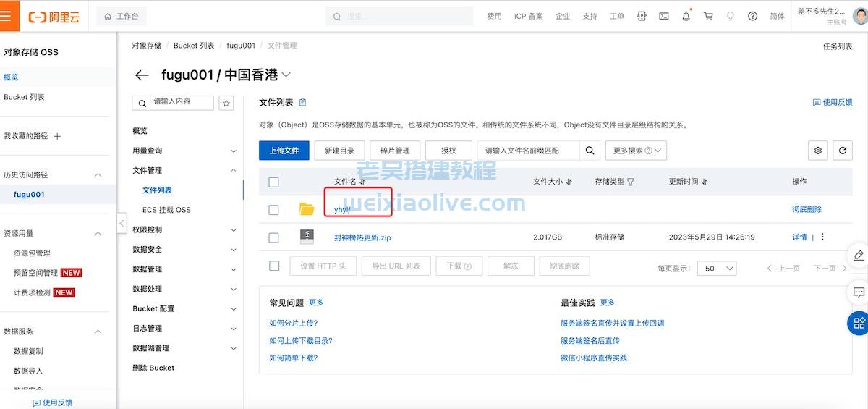Viewport: 868px width, 409px height.
Task: Select 文件列表 in sidebar
Action: pyautogui.click(x=157, y=190)
